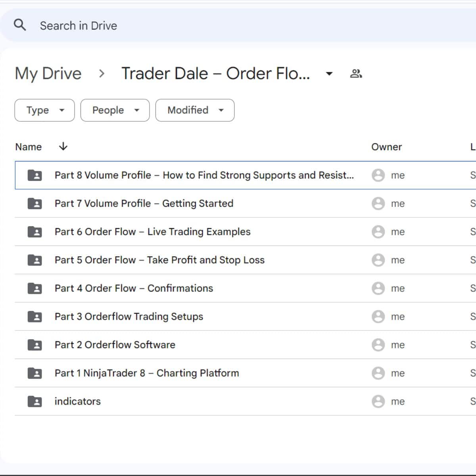Click the shared people icon beside folder title

[356, 73]
